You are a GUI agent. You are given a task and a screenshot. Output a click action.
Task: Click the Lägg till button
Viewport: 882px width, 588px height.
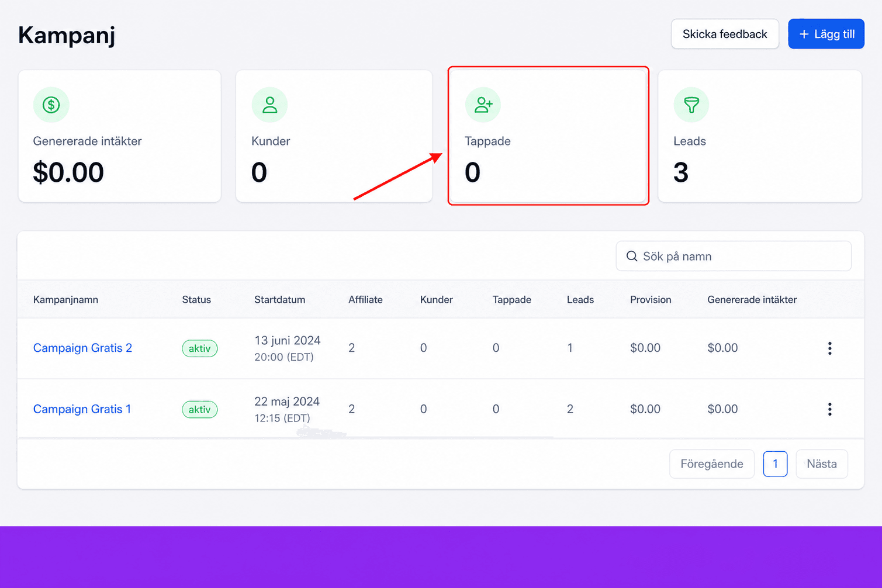click(826, 34)
